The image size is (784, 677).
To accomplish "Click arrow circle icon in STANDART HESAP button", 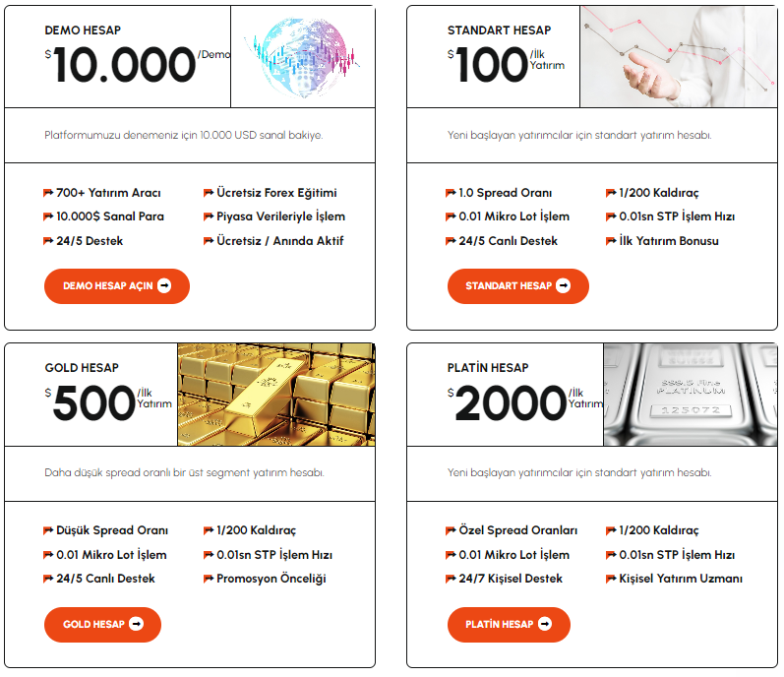I will pos(563,285).
